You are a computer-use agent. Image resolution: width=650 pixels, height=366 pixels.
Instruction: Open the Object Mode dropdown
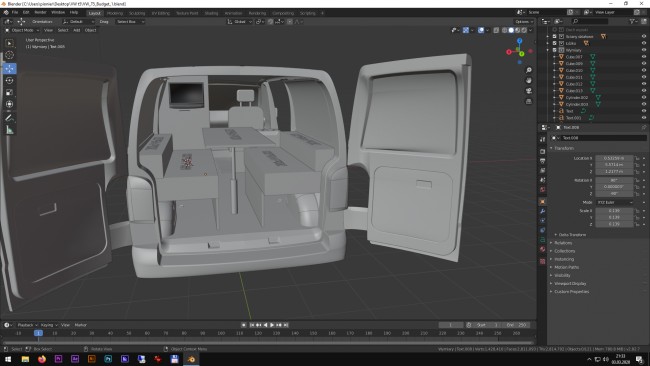(22, 30)
